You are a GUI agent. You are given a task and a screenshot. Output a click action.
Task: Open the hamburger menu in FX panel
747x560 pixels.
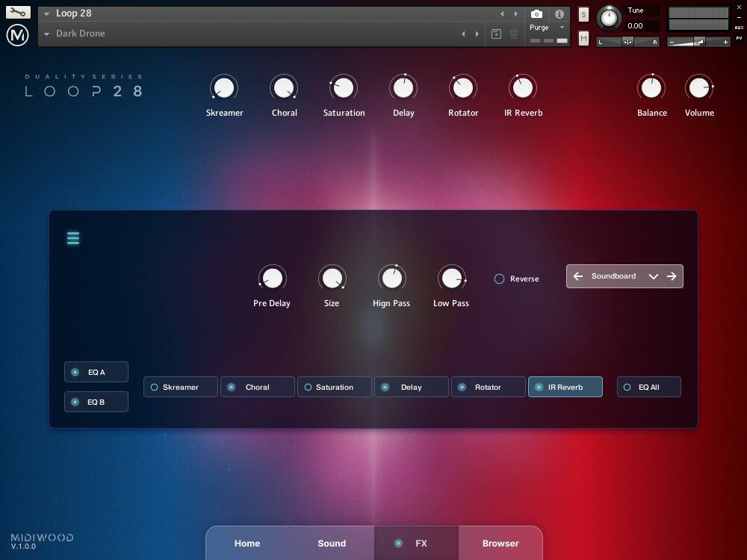coord(73,238)
